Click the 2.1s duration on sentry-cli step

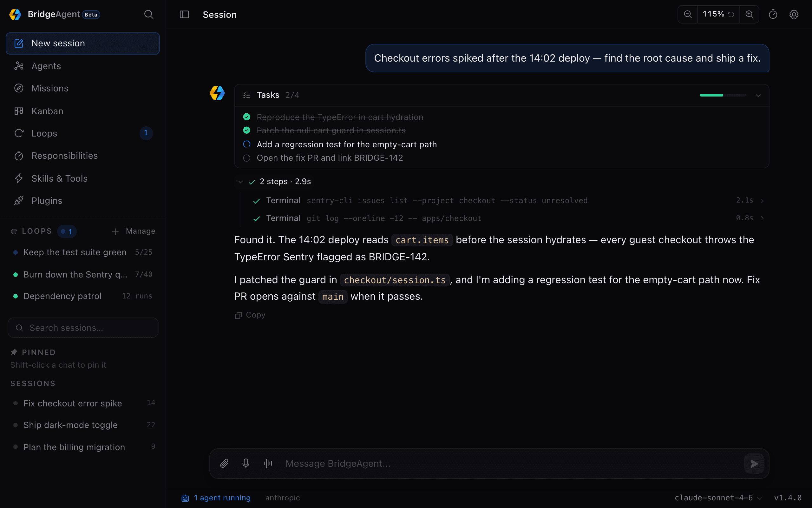point(744,200)
